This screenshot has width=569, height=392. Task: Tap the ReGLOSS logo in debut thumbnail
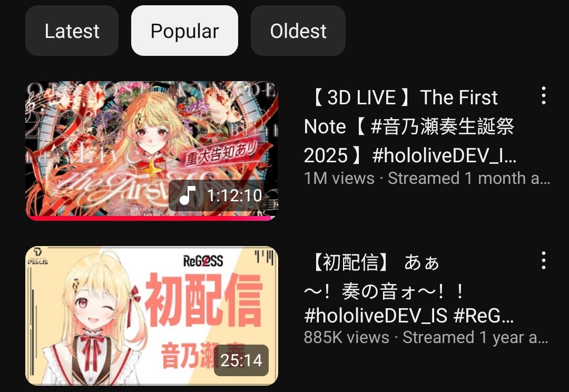(203, 261)
